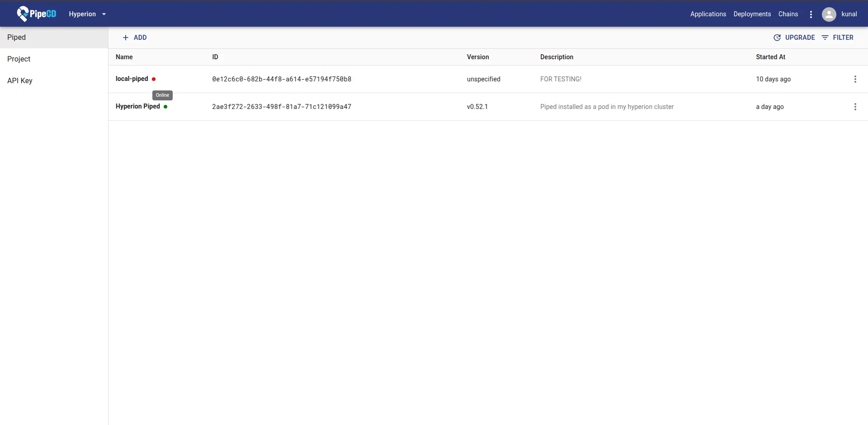This screenshot has height=425, width=868.
Task: Click the Hyperion Piped name
Action: tap(138, 106)
